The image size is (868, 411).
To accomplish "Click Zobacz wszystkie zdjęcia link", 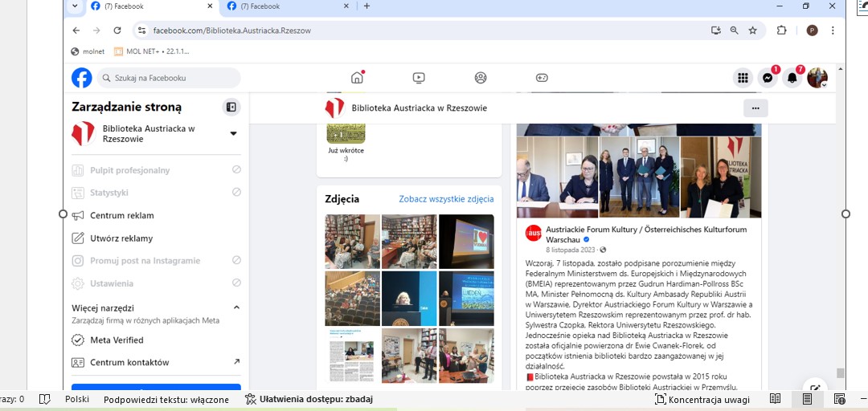I will tap(446, 199).
